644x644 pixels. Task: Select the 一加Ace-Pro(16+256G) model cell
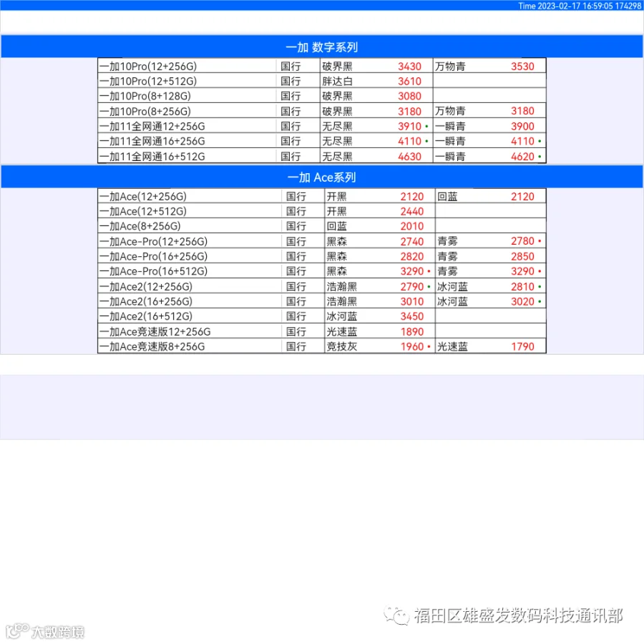tap(190, 256)
